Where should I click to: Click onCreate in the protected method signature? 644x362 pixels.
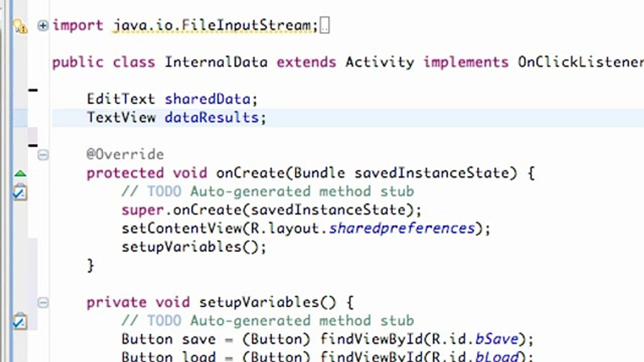click(x=251, y=173)
